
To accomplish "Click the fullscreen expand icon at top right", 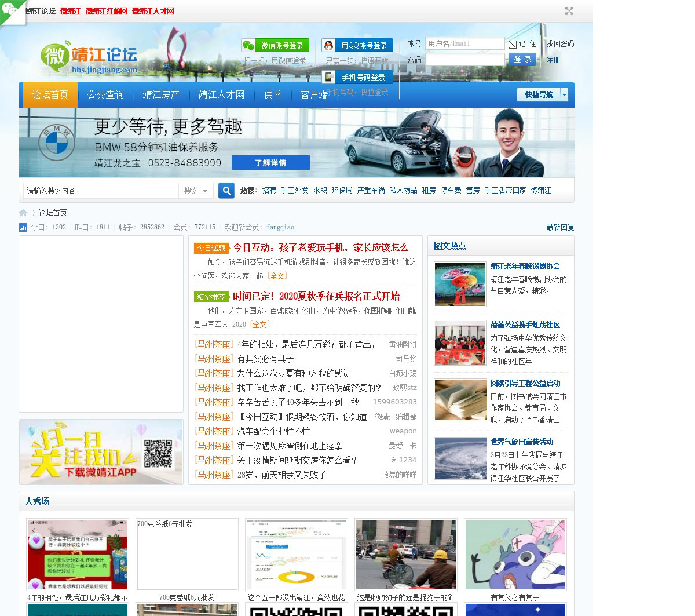I will (569, 11).
